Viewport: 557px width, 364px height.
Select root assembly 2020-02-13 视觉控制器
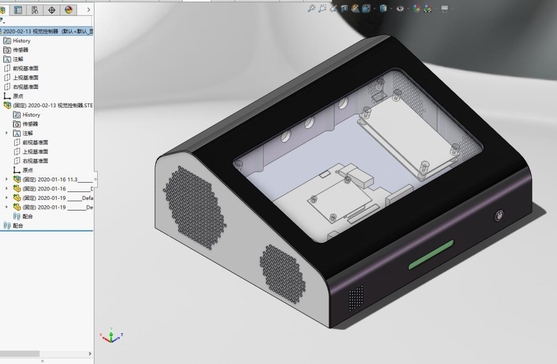[47, 31]
